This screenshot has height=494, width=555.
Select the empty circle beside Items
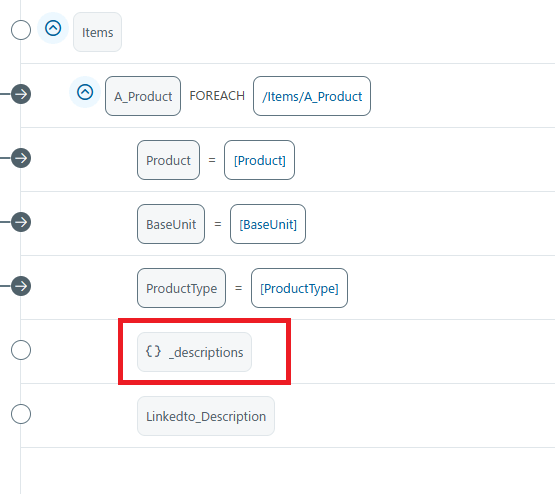[21, 30]
